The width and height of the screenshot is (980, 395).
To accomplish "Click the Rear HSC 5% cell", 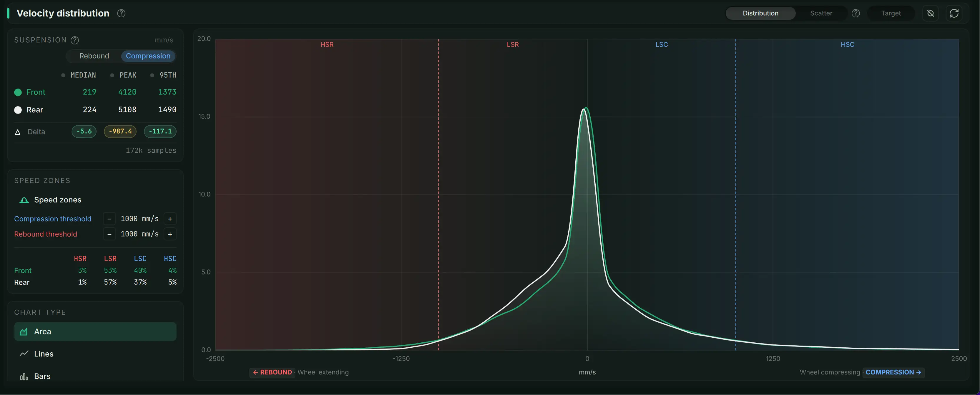I will pos(172,282).
